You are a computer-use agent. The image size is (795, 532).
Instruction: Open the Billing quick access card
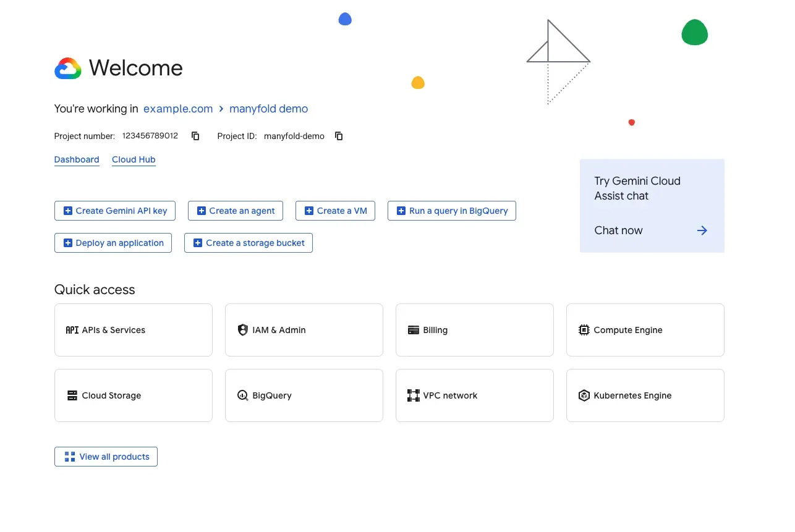point(475,330)
